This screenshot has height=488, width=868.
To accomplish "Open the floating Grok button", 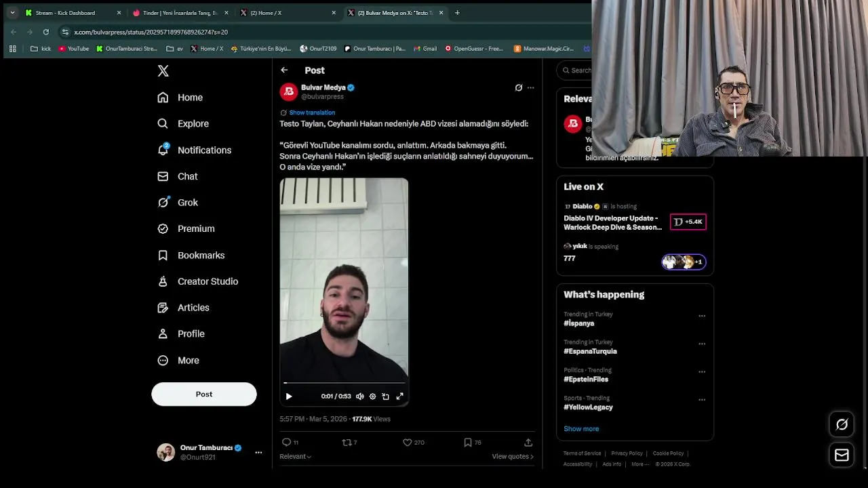I will 842,424.
